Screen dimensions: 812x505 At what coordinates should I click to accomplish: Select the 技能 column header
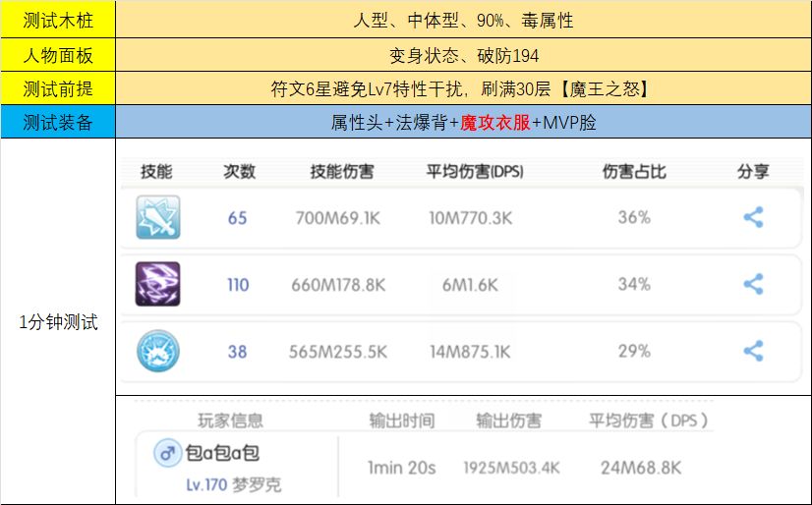(156, 171)
